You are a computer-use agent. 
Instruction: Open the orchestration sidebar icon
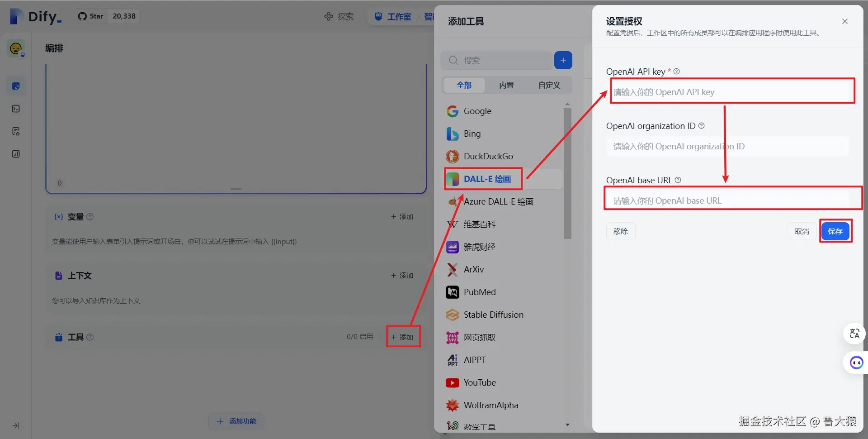point(16,86)
